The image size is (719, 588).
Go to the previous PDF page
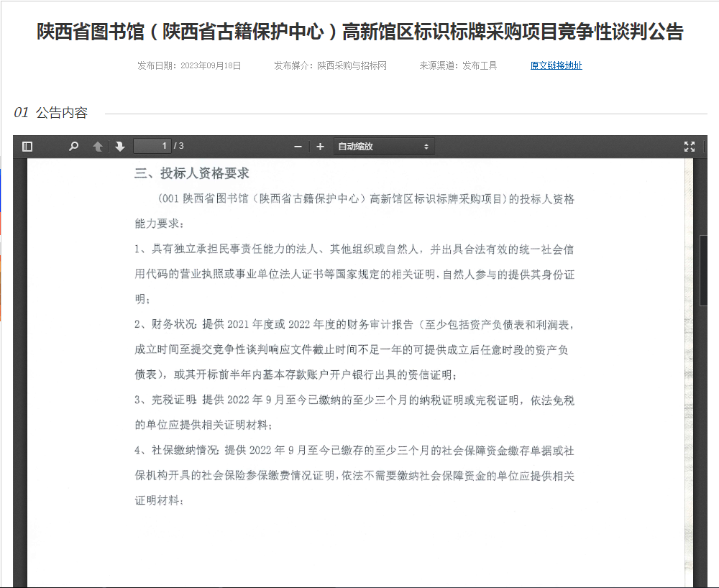pos(98,147)
